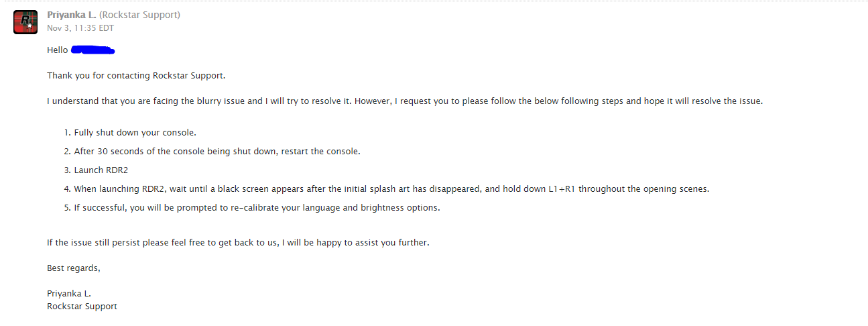Click the Hello greeting word

click(58, 50)
